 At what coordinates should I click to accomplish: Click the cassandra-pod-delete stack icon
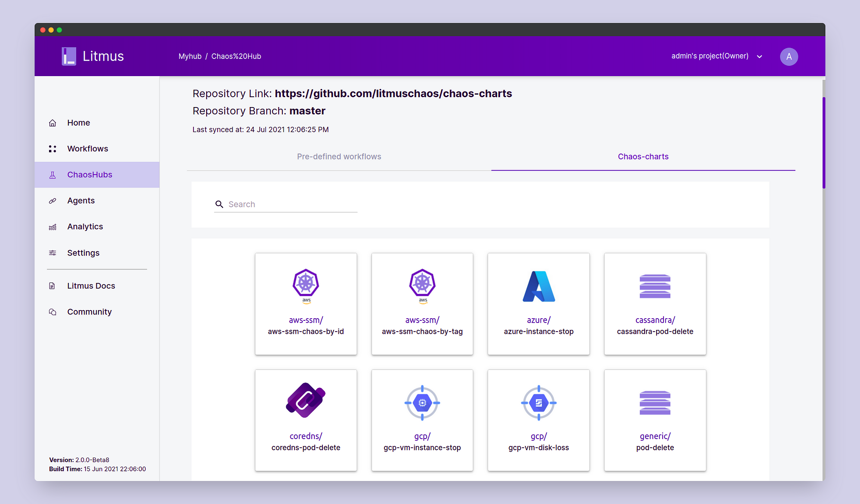[655, 286]
